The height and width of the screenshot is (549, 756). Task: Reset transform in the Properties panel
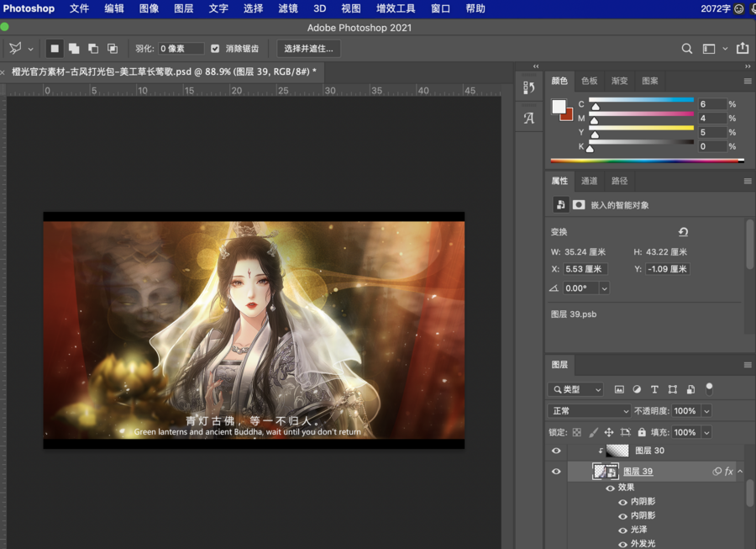click(683, 232)
